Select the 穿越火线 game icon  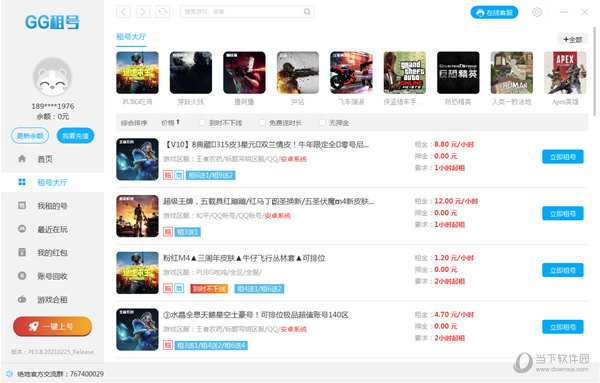coord(191,73)
